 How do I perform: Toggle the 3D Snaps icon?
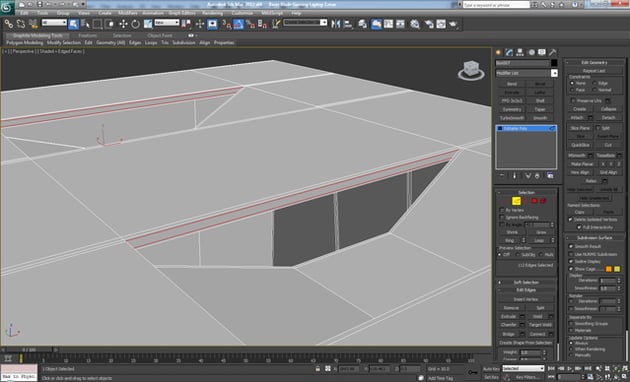227,24
